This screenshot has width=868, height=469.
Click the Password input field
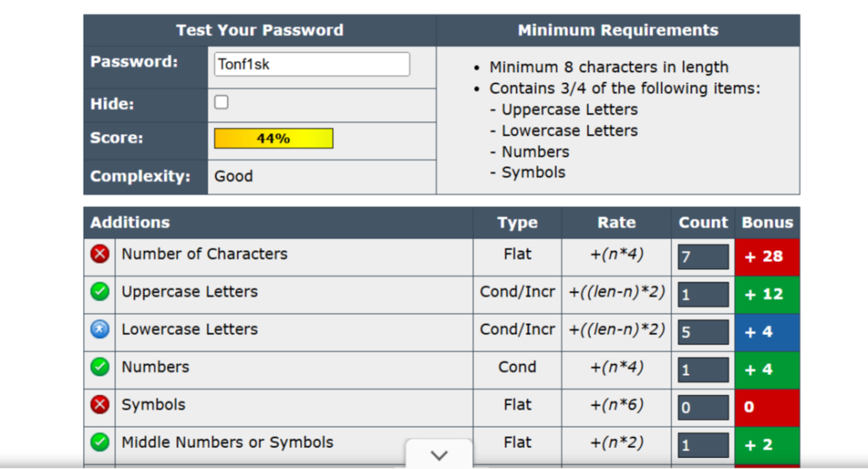coord(311,64)
